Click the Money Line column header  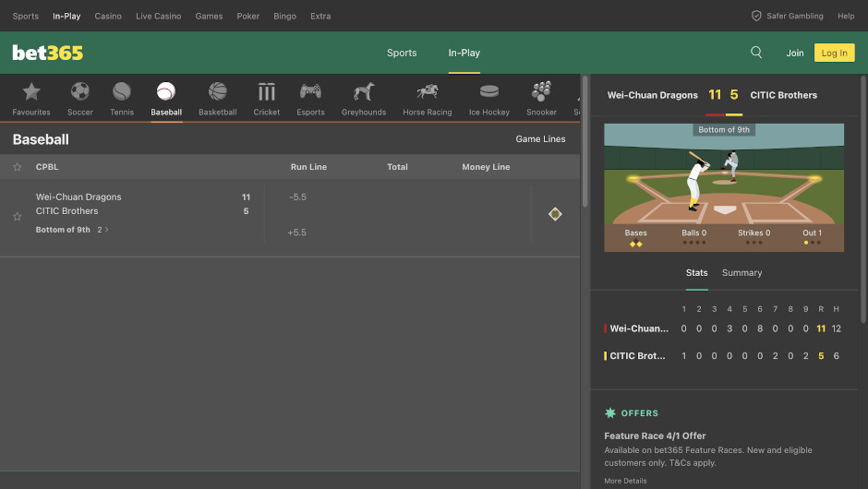point(486,167)
